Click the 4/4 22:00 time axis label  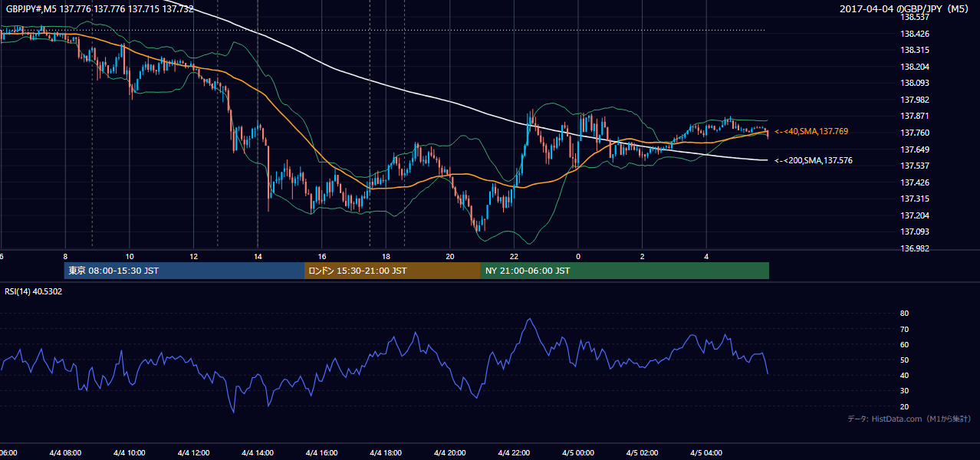pos(514,453)
